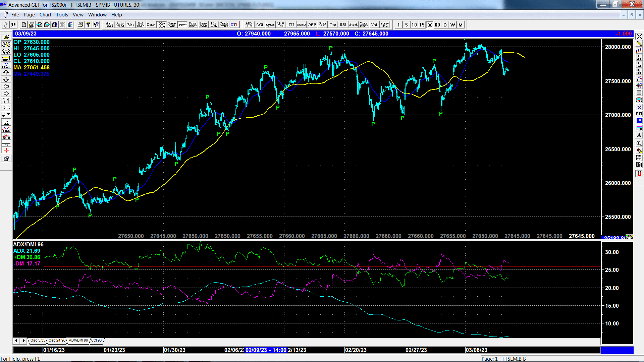Click the CCI indicator button
Viewport: 644px width, 362px height.
click(x=260, y=25)
